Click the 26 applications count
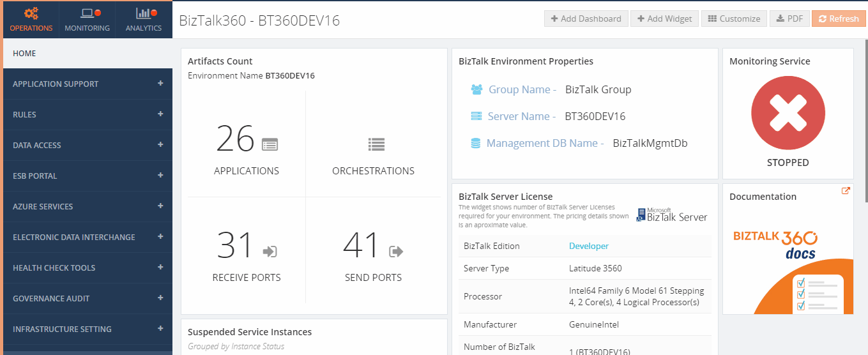The width and height of the screenshot is (868, 355). coord(235,139)
